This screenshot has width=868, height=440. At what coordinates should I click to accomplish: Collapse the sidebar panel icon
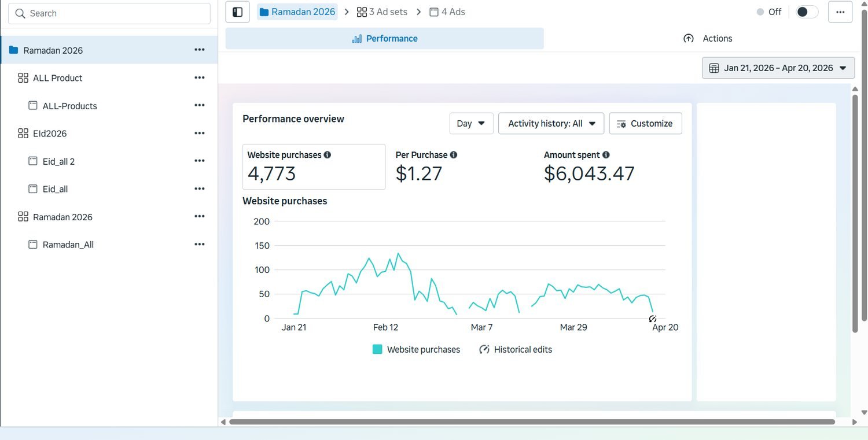tap(237, 12)
